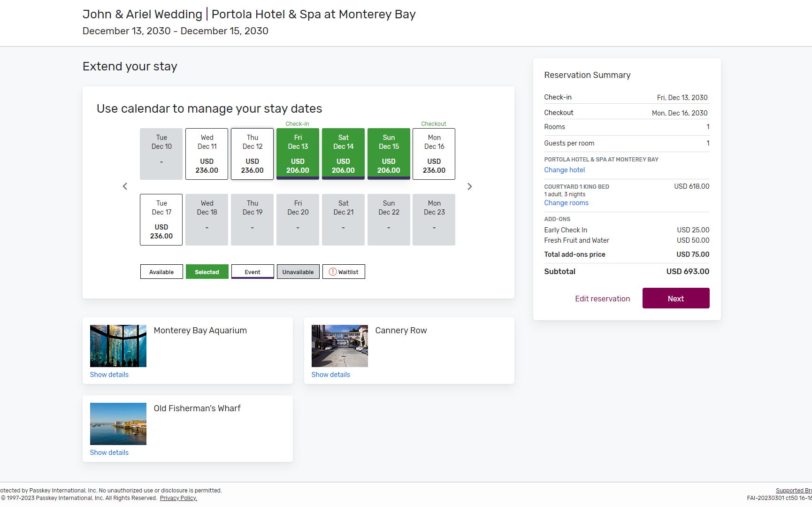Go to previous calendar weeks arrow
This screenshot has width=812, height=507.
pyautogui.click(x=125, y=186)
